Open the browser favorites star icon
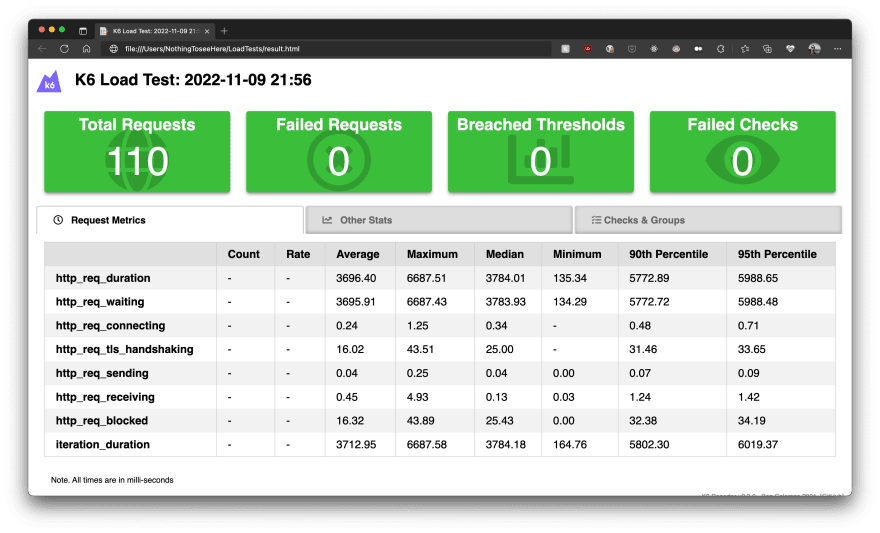The height and width of the screenshot is (533, 880). point(745,49)
